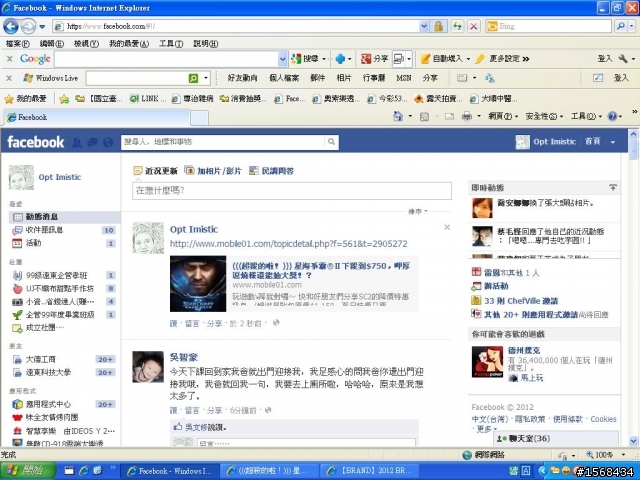Screen dimensions: 640x480
Task: Open the 說明 Help menu
Action: 205,43
